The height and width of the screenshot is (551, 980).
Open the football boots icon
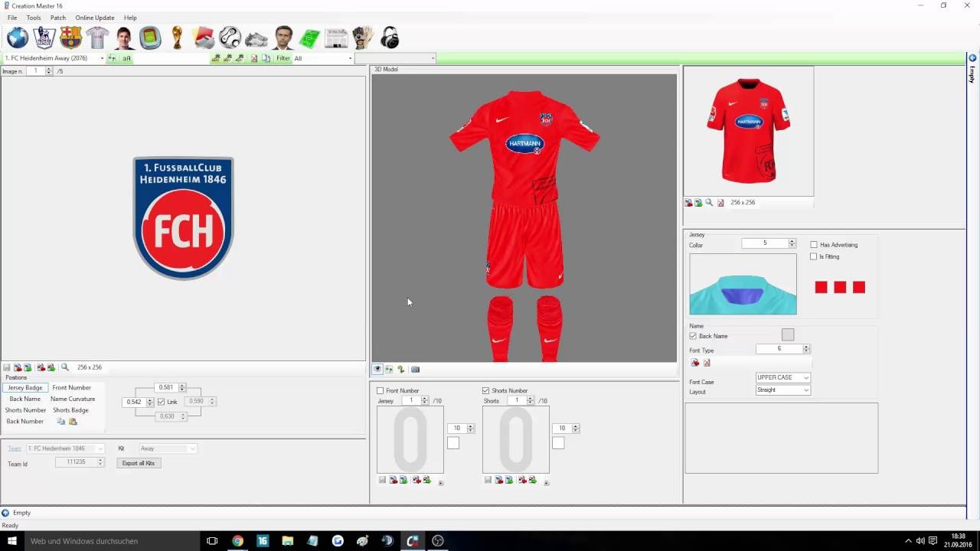point(256,37)
